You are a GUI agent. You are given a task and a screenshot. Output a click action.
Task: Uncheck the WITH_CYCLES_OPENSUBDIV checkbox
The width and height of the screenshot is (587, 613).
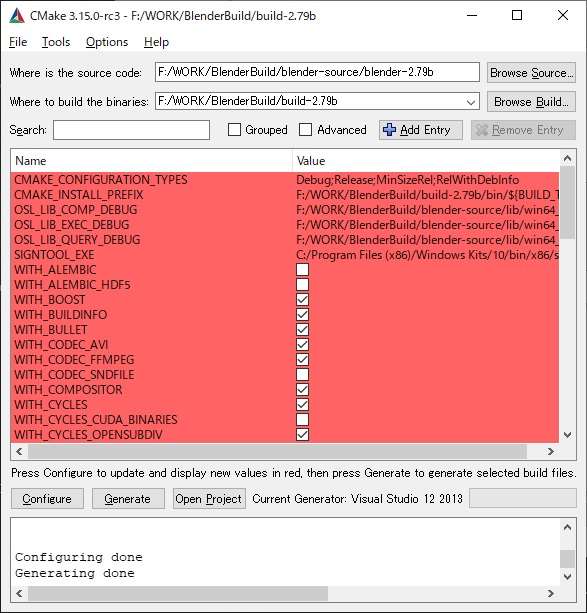[302, 435]
